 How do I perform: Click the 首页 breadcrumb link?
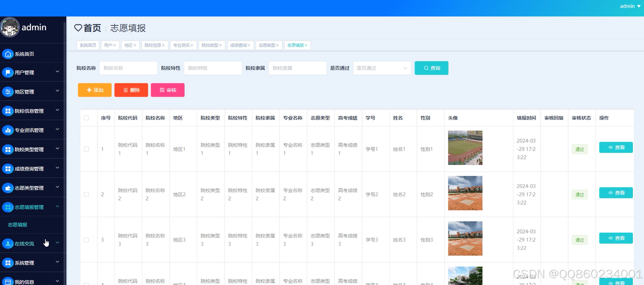[92, 28]
